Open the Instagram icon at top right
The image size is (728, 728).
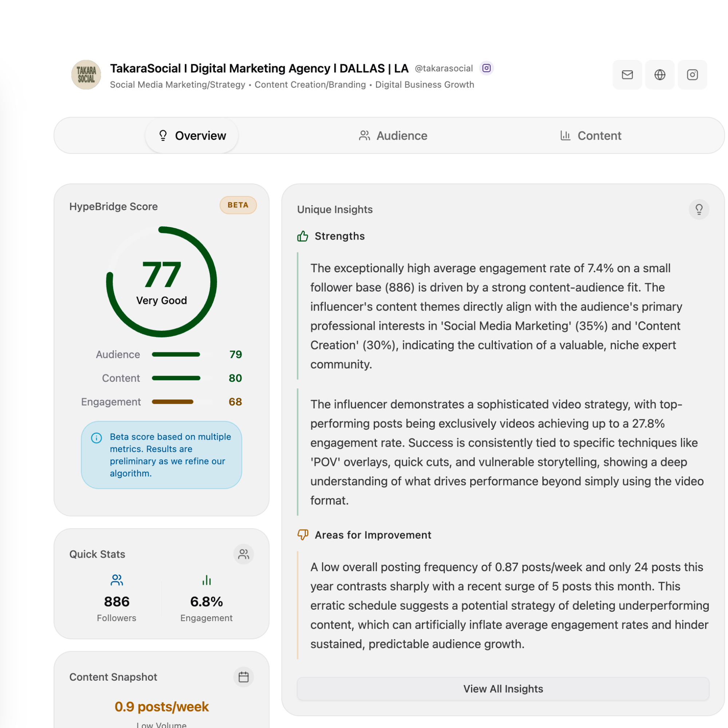[x=692, y=75]
